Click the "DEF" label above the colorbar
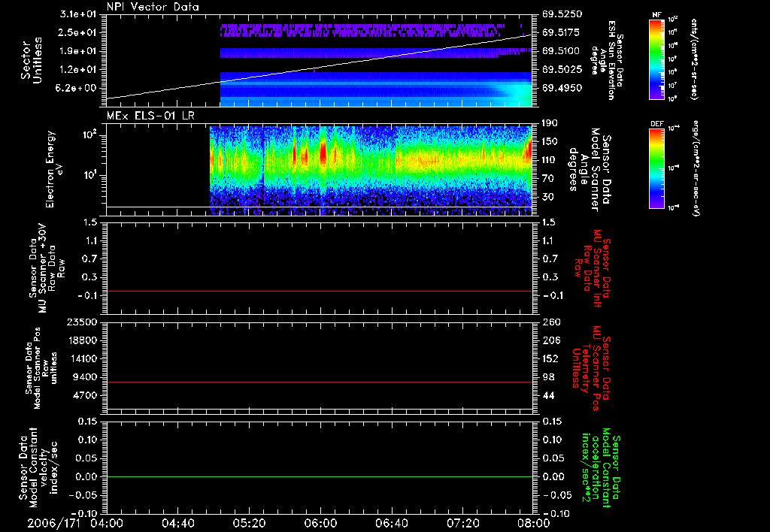The image size is (770, 532). [656, 124]
